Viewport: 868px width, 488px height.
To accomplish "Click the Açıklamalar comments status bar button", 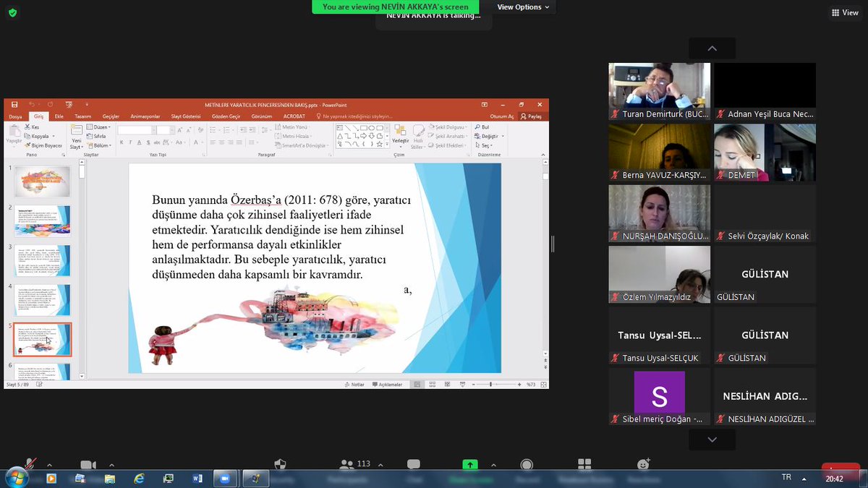I will click(x=388, y=385).
